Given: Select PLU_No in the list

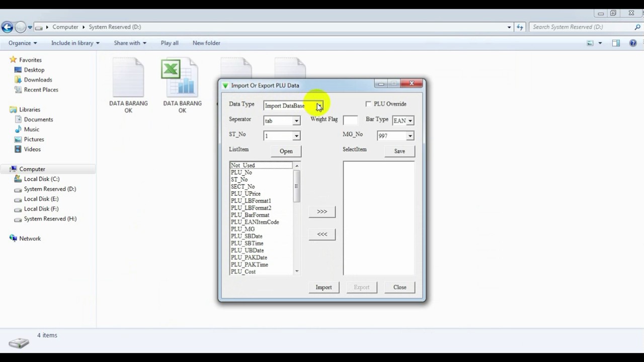Looking at the screenshot, I should (242, 172).
